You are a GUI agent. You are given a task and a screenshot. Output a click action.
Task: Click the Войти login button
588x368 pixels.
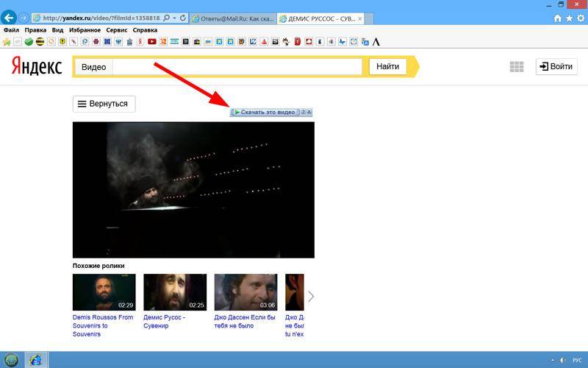point(556,66)
